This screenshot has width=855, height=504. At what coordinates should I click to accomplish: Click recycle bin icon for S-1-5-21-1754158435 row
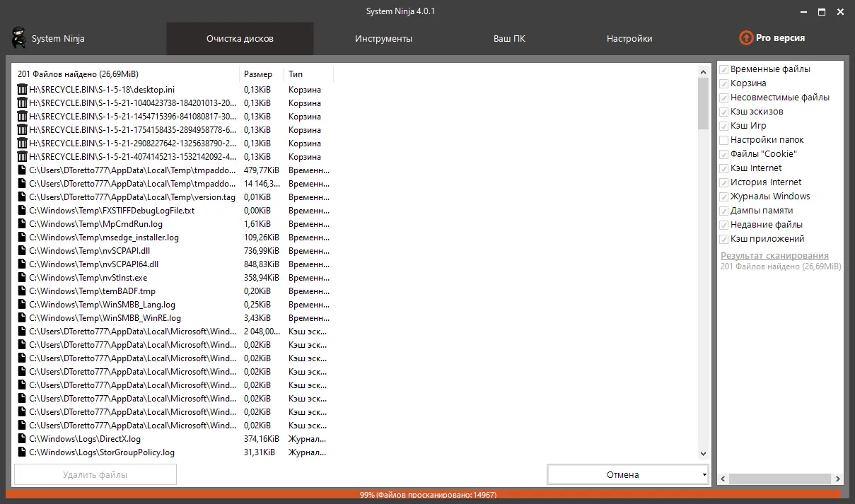tap(22, 130)
